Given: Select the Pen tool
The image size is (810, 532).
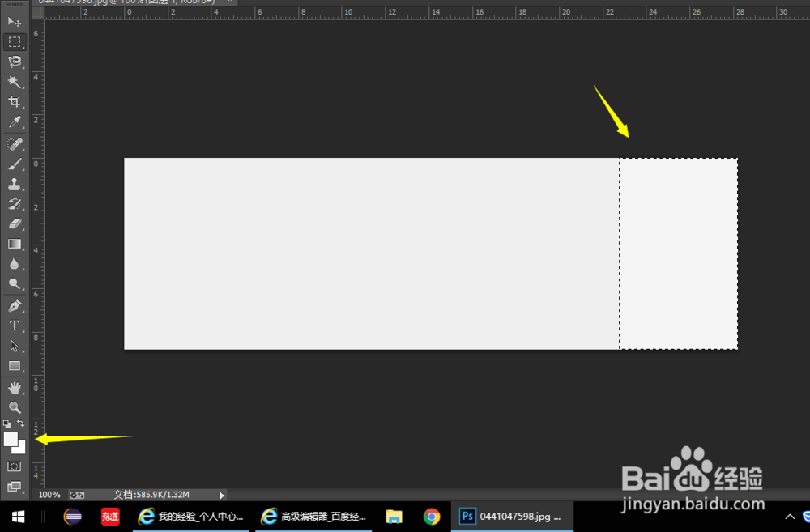Looking at the screenshot, I should pos(15,305).
